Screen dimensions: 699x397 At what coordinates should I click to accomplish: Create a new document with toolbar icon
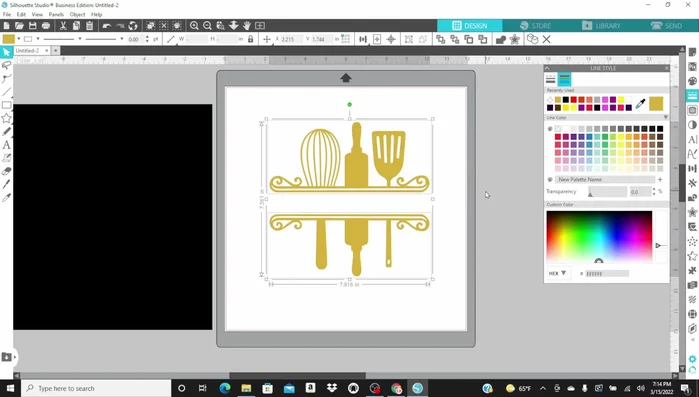(x=6, y=26)
